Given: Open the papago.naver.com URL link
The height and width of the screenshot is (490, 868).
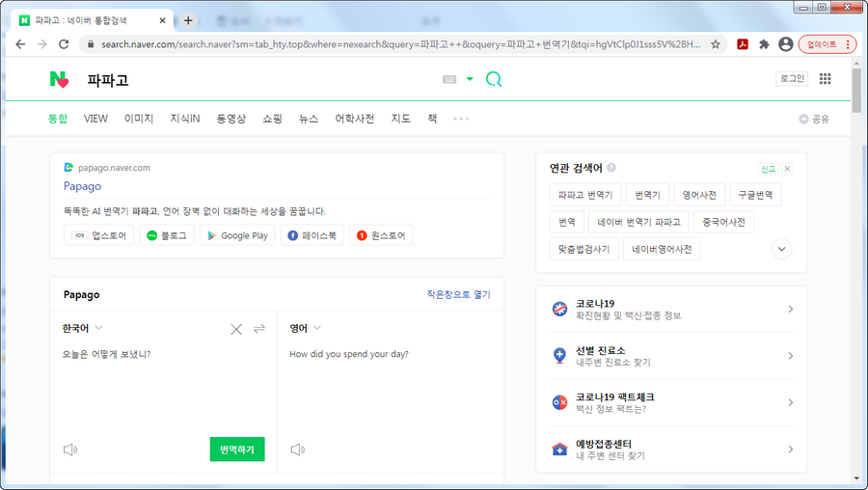Looking at the screenshot, I should [114, 168].
